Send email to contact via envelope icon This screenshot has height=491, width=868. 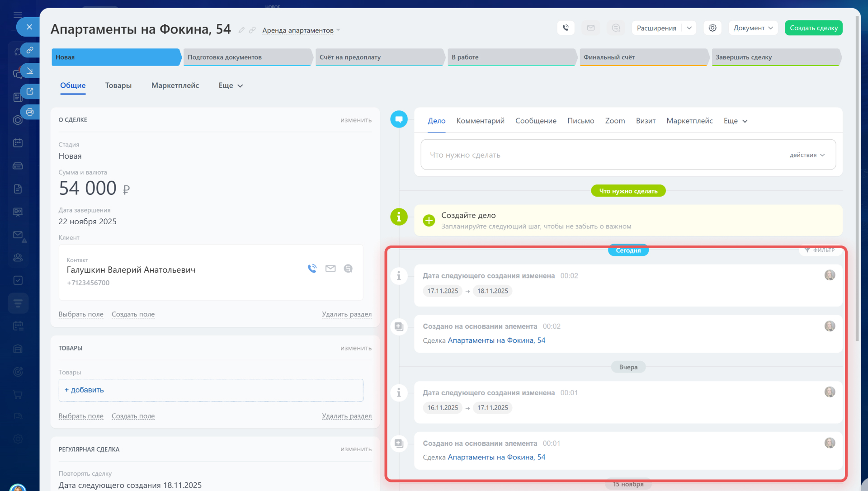(330, 269)
